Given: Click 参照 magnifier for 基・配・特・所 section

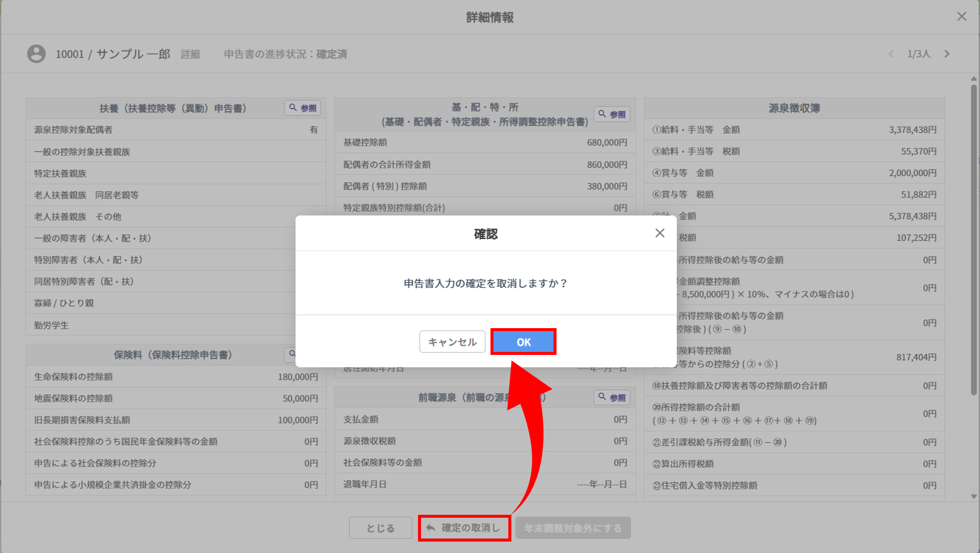Looking at the screenshot, I should (612, 114).
